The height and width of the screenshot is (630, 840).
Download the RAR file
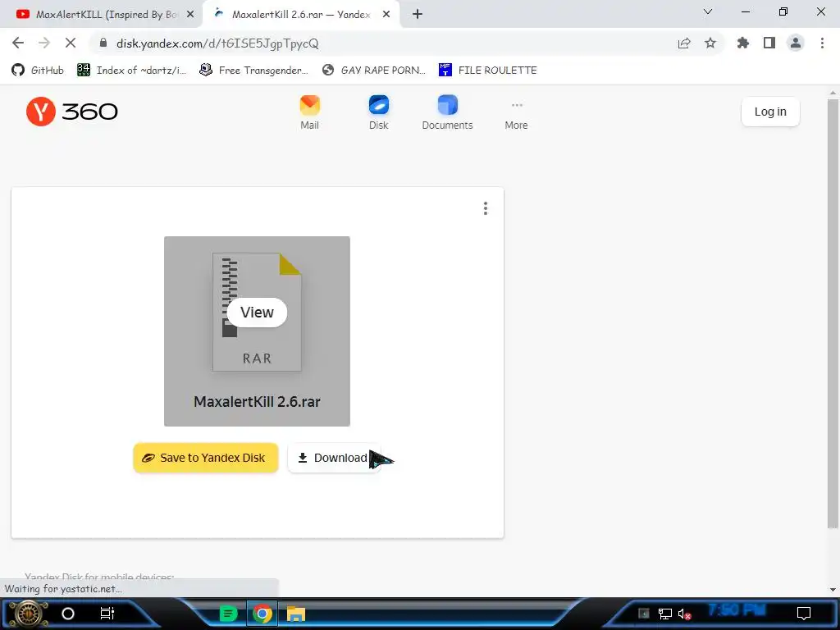(x=335, y=458)
